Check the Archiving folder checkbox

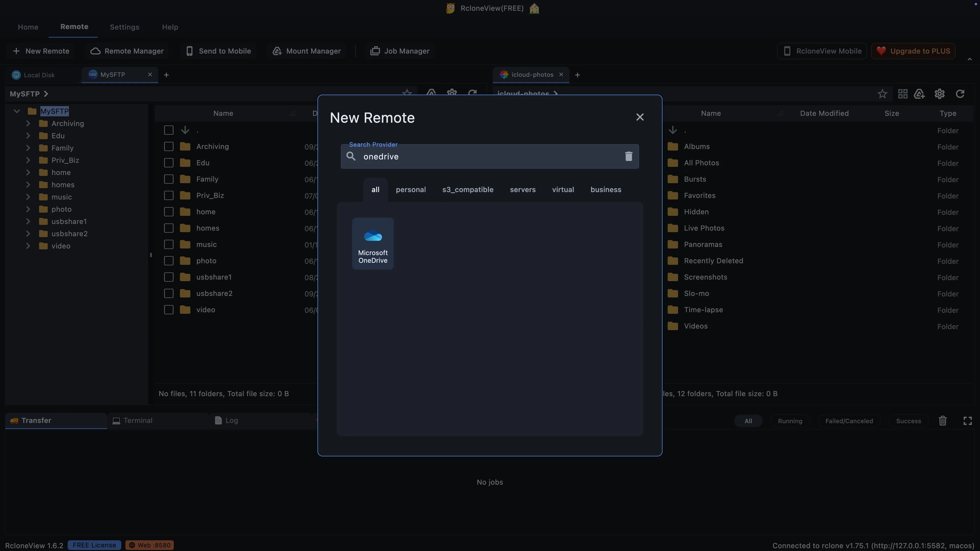coord(168,146)
